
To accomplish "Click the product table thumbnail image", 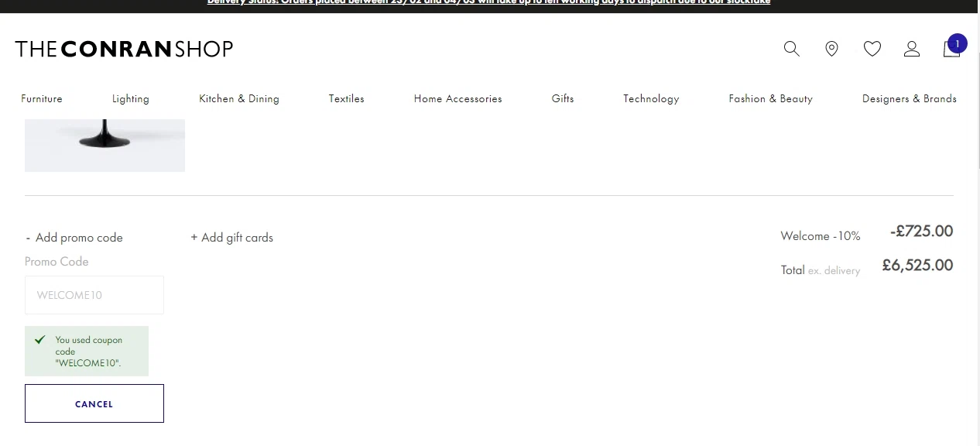I will (x=105, y=146).
